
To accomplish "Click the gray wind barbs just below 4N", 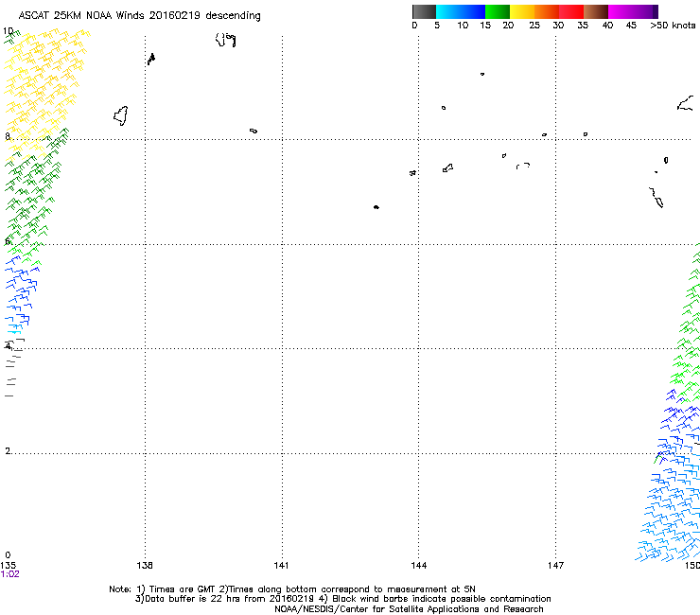I will [x=12, y=368].
